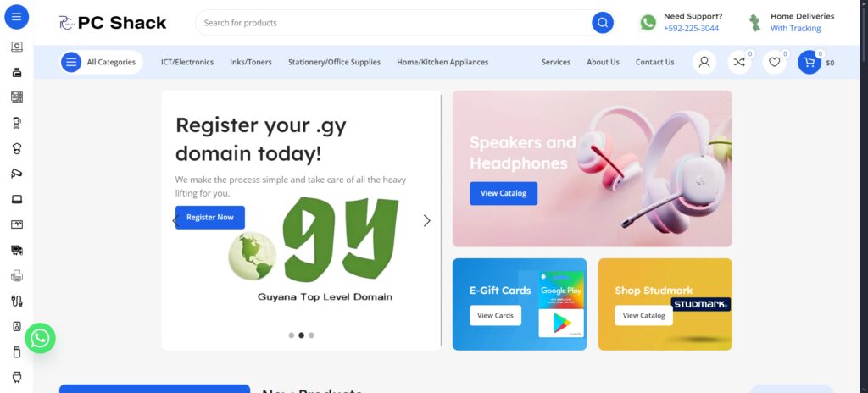The height and width of the screenshot is (393, 868).
Task: Click the Register Now button
Action: (210, 218)
